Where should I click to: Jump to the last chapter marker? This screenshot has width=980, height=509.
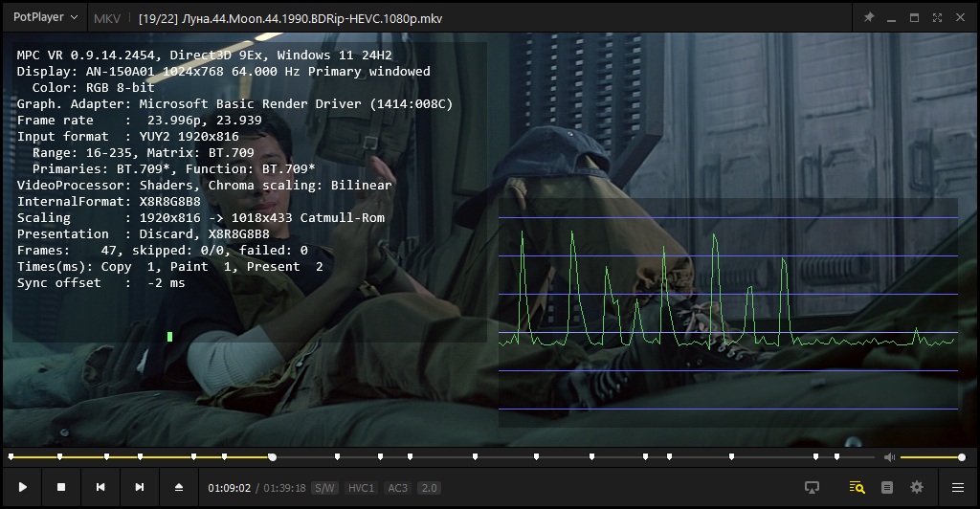(836, 457)
